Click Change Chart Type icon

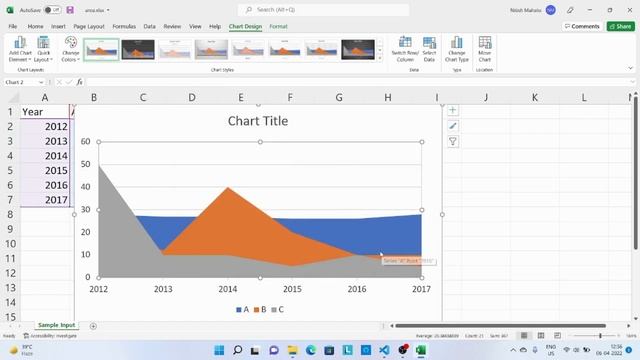[456, 49]
